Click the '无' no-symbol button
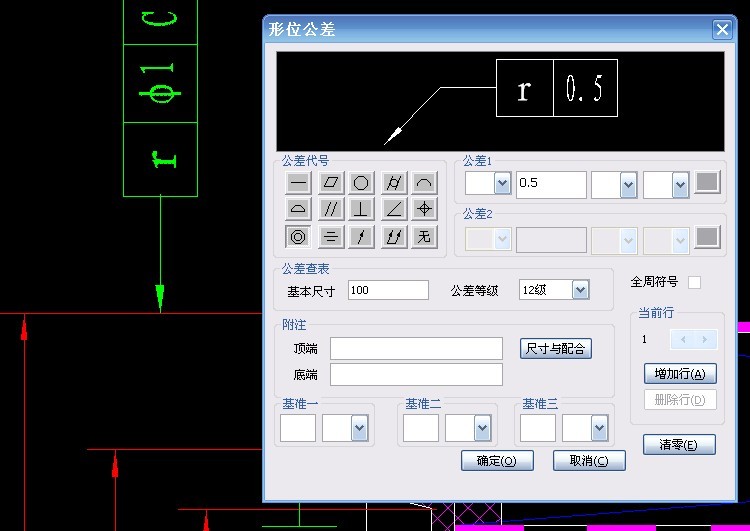This screenshot has width=750, height=531. click(424, 236)
